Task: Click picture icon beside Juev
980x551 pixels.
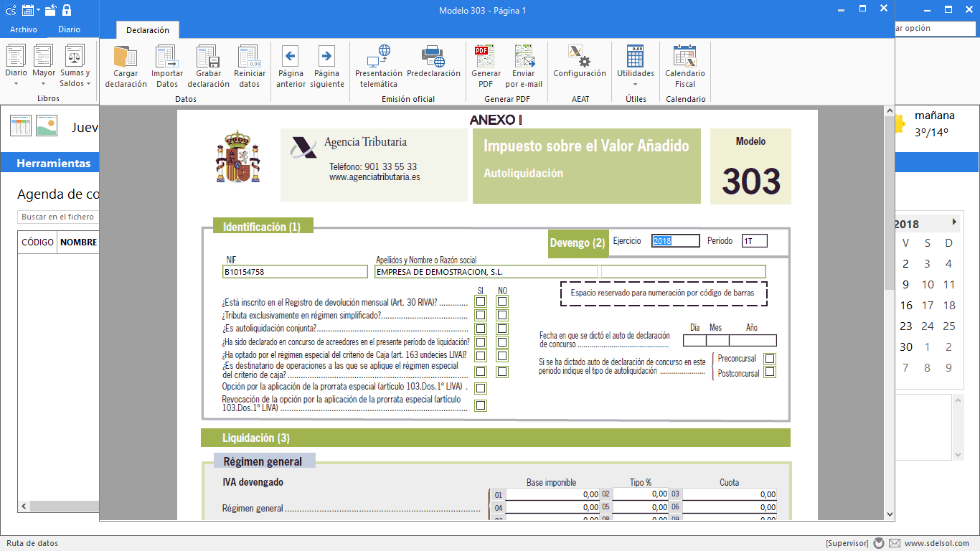Action: (x=47, y=126)
